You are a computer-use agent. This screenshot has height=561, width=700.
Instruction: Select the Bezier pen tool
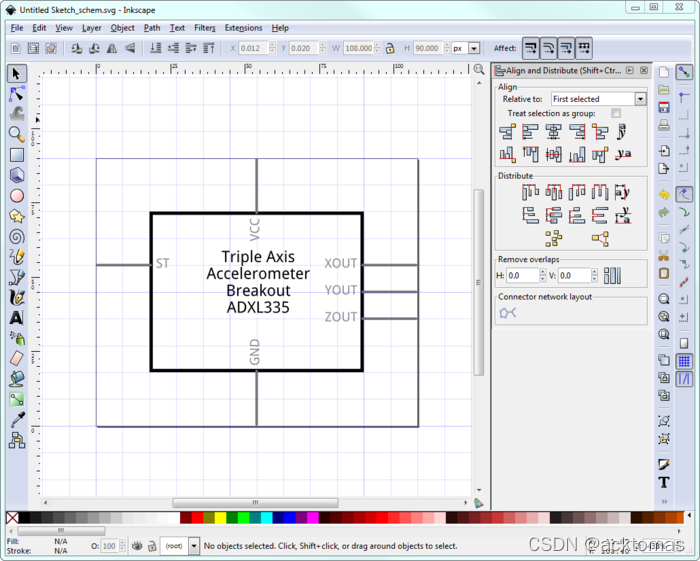click(17, 277)
